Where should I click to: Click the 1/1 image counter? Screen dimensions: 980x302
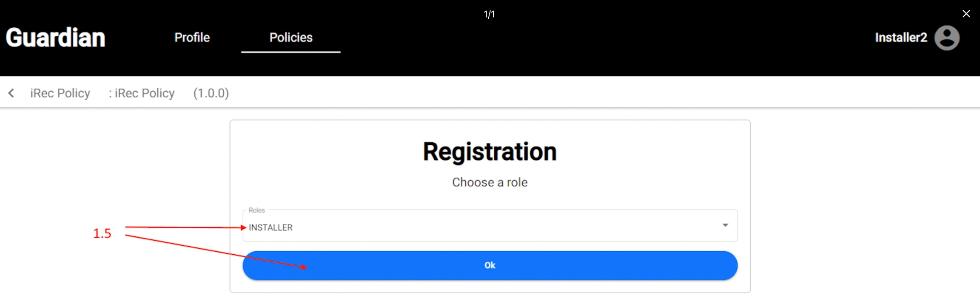489,14
